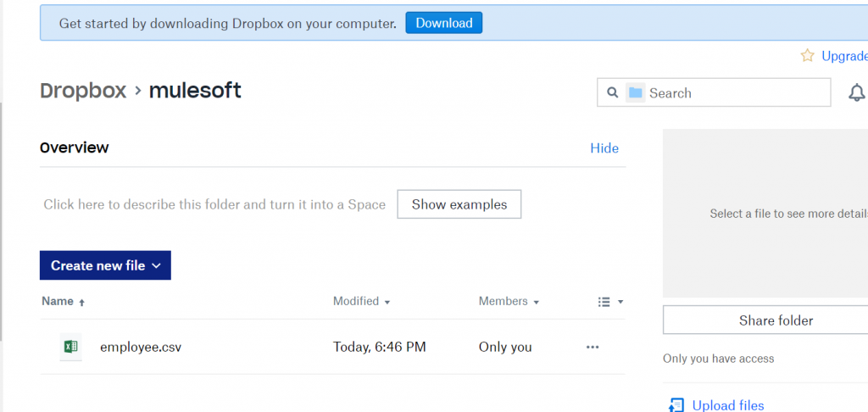Click the Upload files link

point(728,405)
